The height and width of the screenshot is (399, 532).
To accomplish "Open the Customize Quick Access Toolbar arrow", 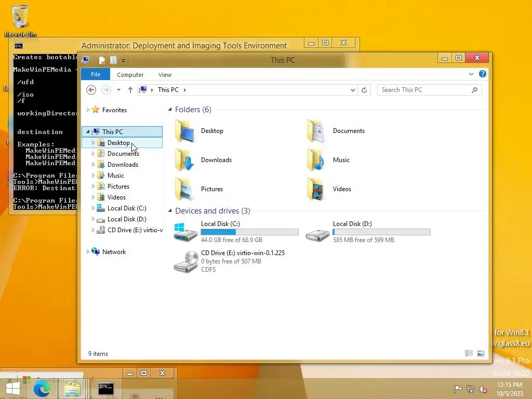I will 124,61.
